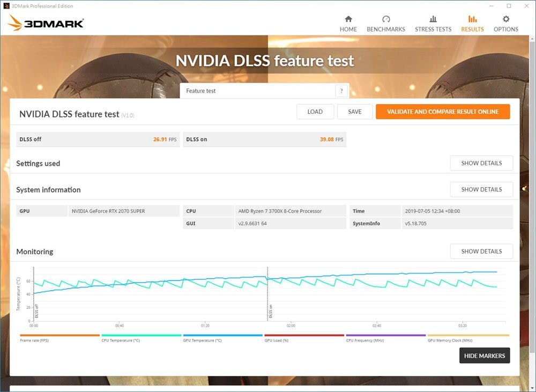The height and width of the screenshot is (392, 536).
Task: Expand Settings used with Show Details
Action: coord(481,163)
